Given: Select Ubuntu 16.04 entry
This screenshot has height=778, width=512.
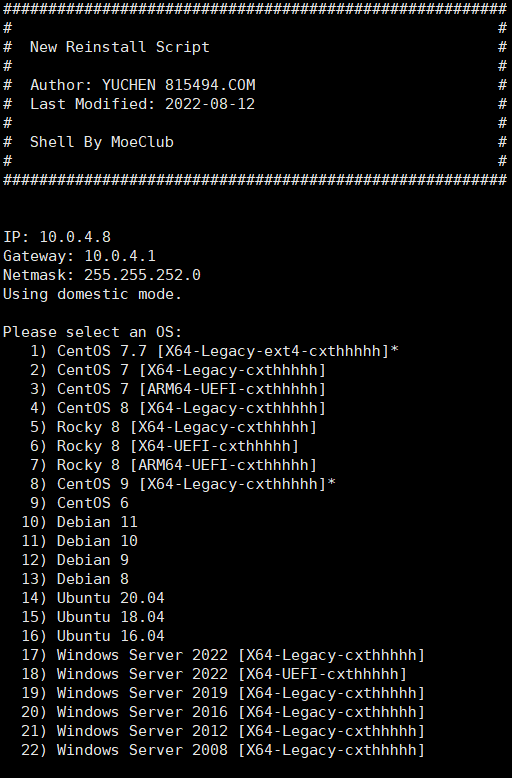Looking at the screenshot, I should [93, 636].
